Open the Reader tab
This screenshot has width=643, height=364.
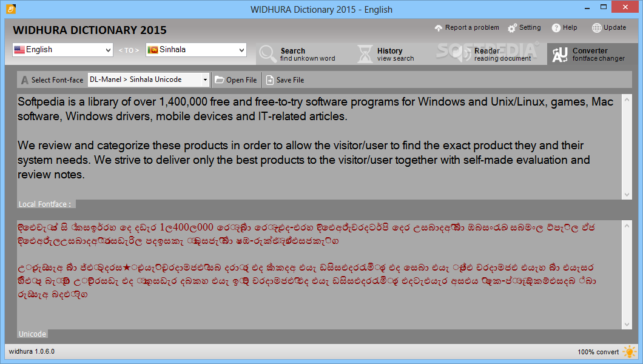click(498, 54)
